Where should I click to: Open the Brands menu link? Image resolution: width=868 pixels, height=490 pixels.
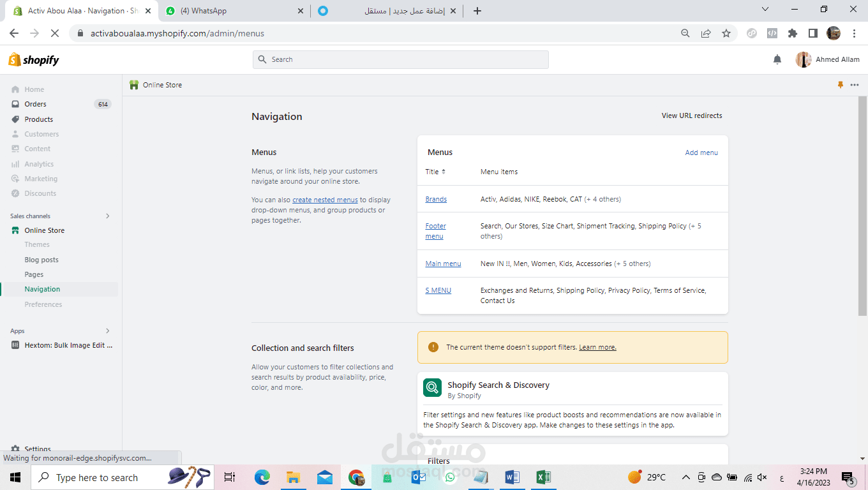point(436,199)
